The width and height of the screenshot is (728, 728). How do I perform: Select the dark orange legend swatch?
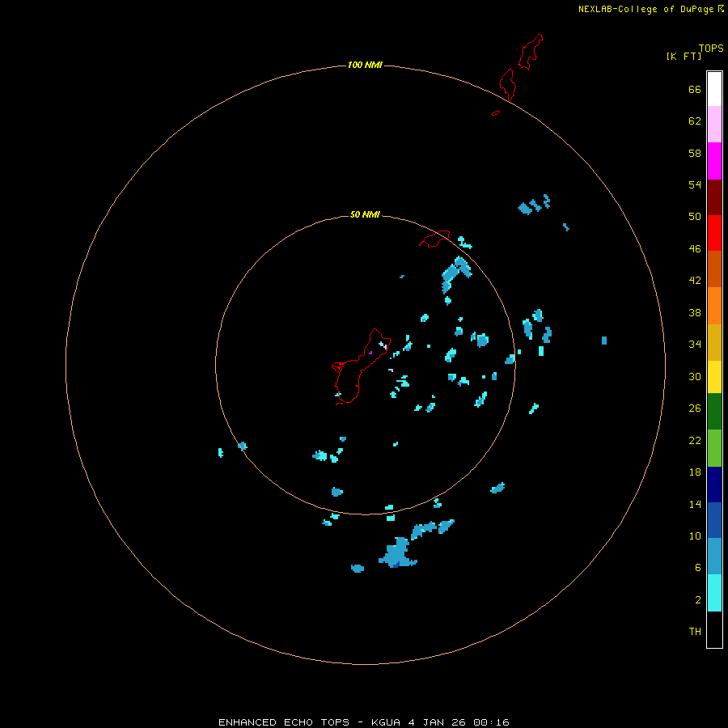tap(714, 269)
